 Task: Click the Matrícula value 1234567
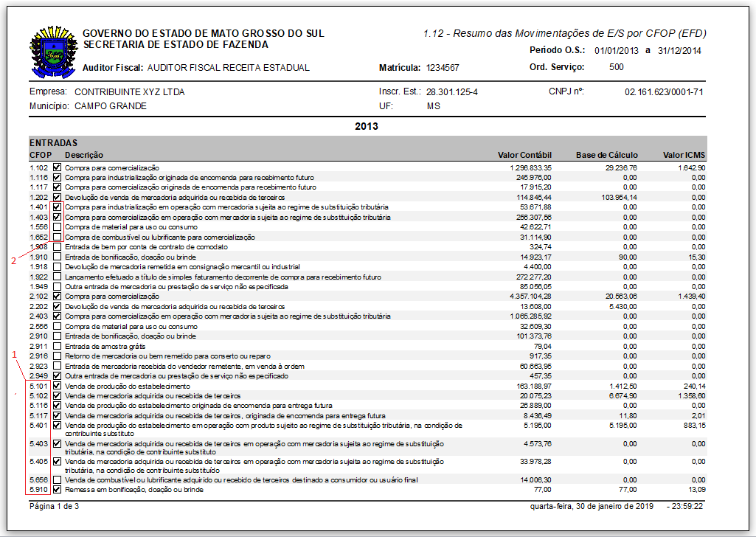click(x=443, y=68)
